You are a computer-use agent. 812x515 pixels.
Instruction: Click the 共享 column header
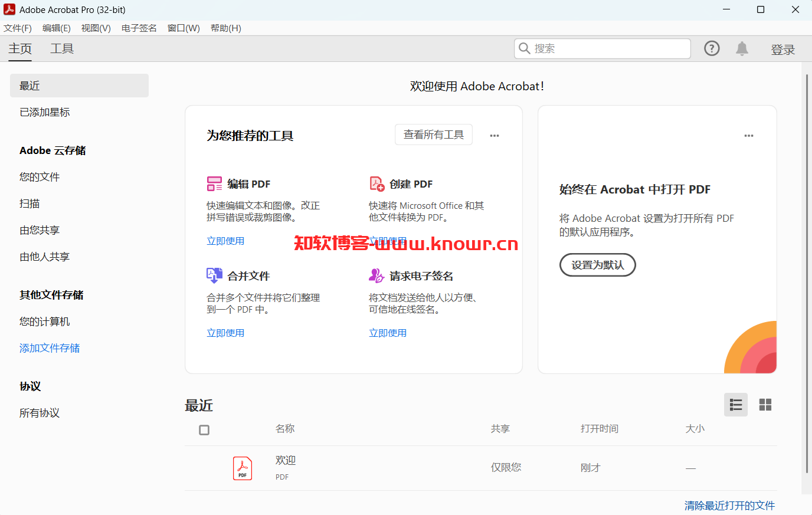pyautogui.click(x=500, y=429)
